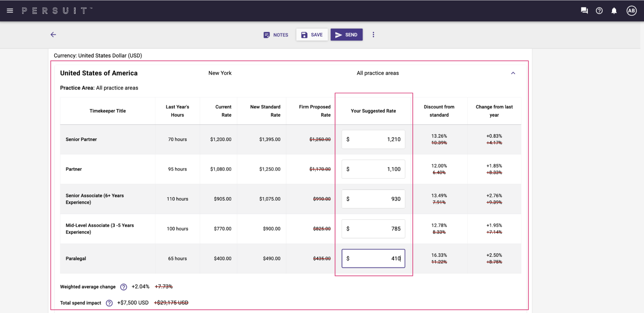
Task: Select the '70 hours' cell
Action: click(x=177, y=139)
